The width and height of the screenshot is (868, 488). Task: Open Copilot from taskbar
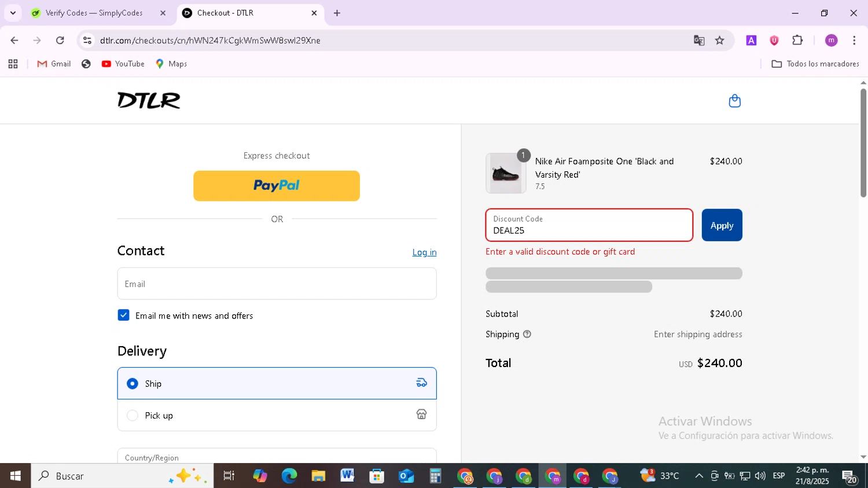click(260, 476)
